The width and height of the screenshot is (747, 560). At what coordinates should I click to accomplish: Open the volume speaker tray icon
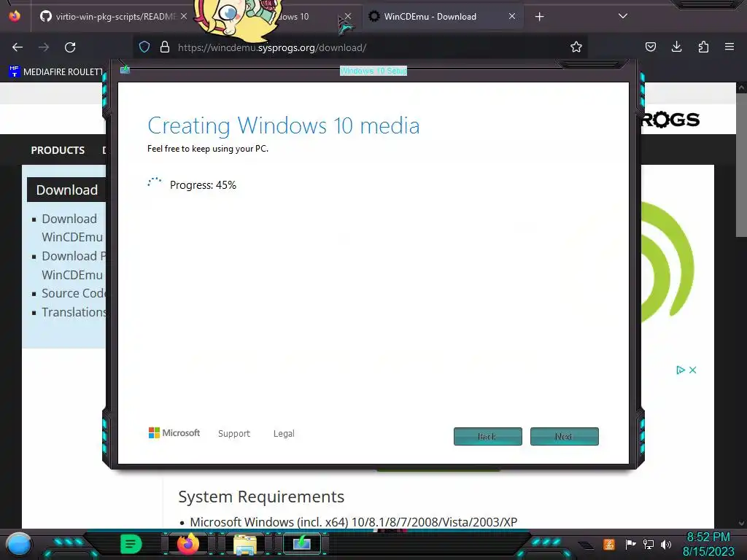click(666, 544)
